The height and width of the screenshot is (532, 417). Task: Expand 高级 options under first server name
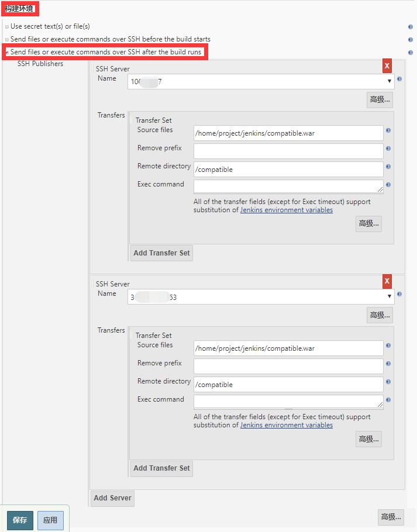[380, 100]
